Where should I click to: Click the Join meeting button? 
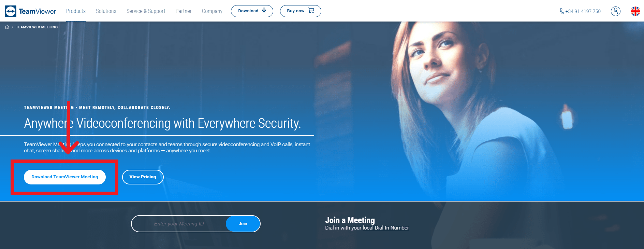click(243, 224)
